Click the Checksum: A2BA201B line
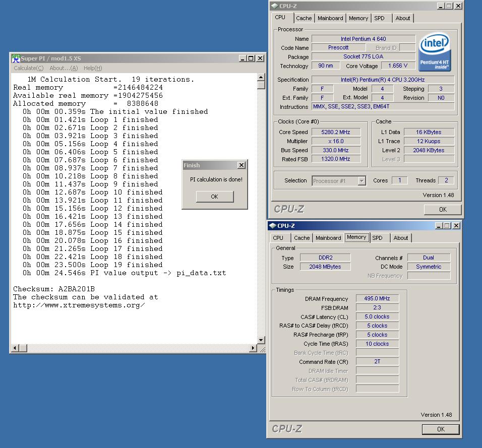 point(54,289)
